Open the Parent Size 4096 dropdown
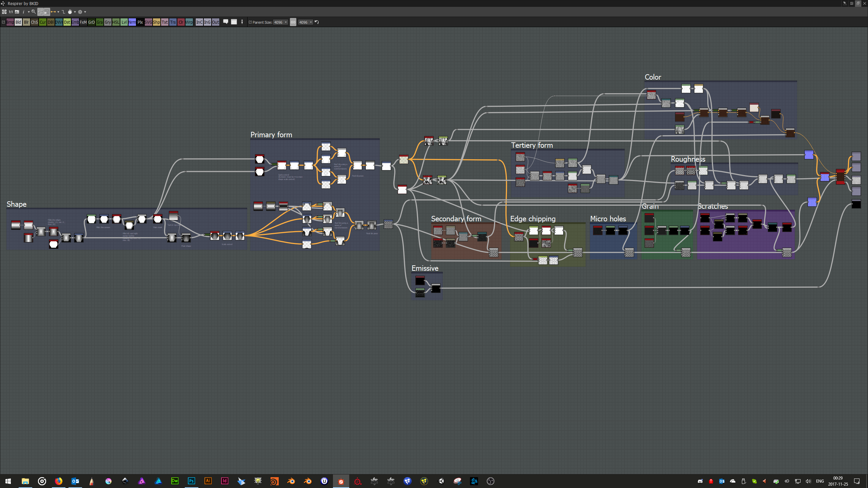 pyautogui.click(x=280, y=22)
